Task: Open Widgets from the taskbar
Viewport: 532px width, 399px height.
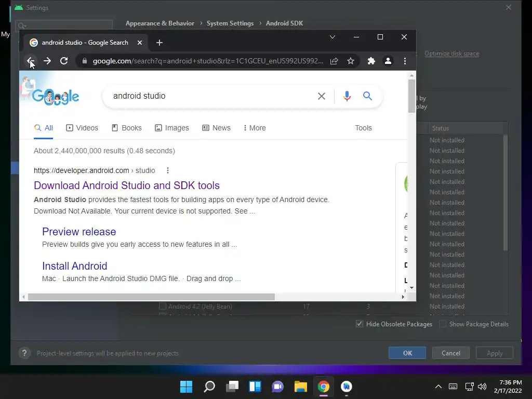Action: pos(255,387)
